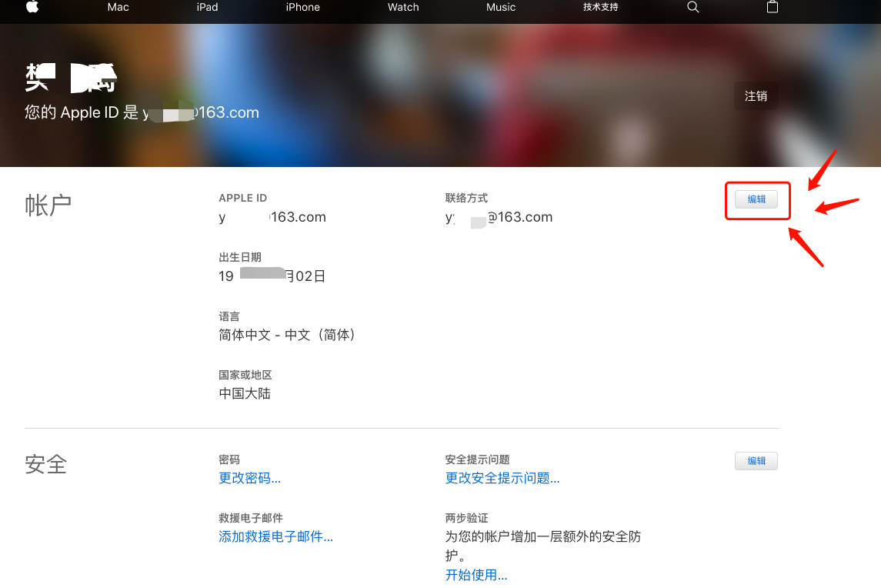The height and width of the screenshot is (588, 881).
Task: Click the 联络方式 label
Action: point(466,198)
